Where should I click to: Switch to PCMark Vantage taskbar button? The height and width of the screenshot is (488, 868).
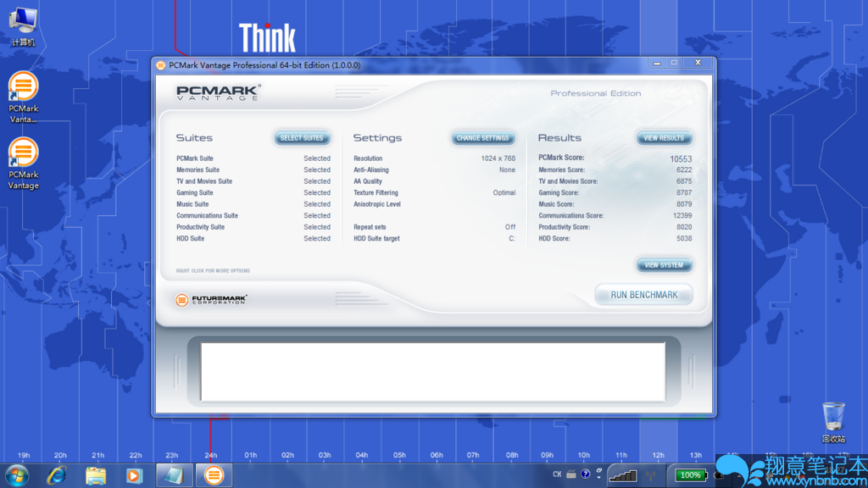click(x=214, y=475)
